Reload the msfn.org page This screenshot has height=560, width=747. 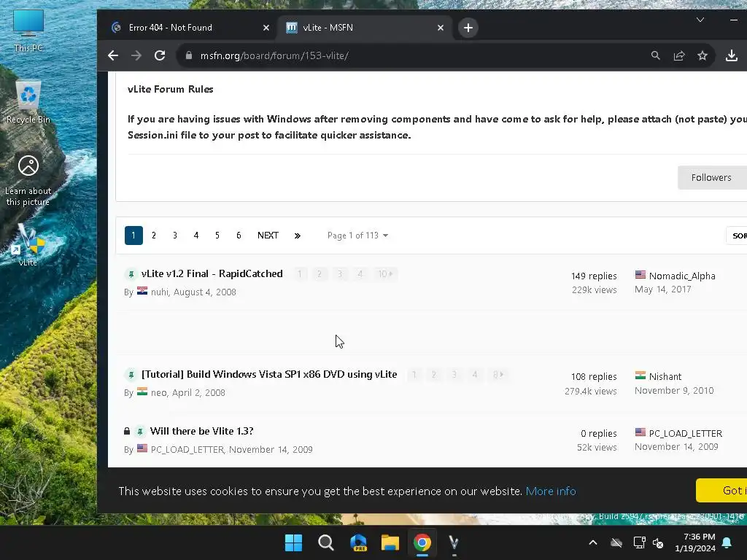[160, 55]
